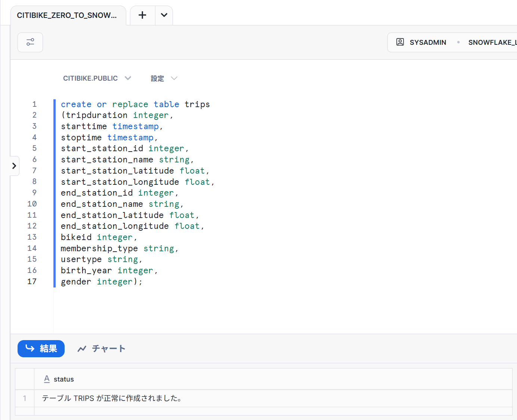The height and width of the screenshot is (420, 517).
Task: Select the CITIBIKE_ZERO_TO_SNOW worksheet tab
Action: click(x=68, y=15)
